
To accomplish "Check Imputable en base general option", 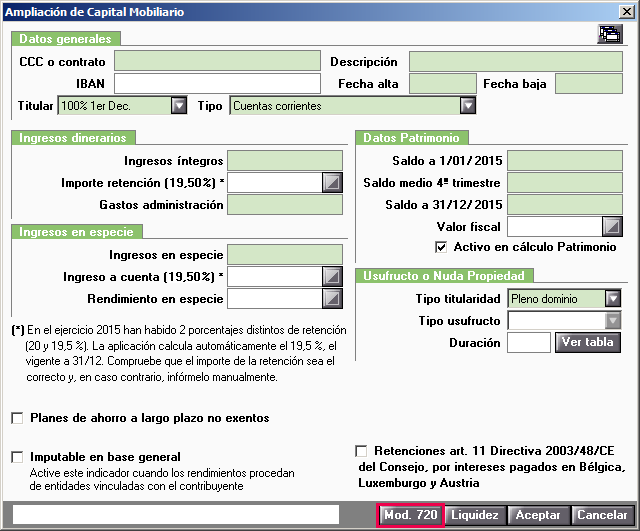I will pos(17,457).
